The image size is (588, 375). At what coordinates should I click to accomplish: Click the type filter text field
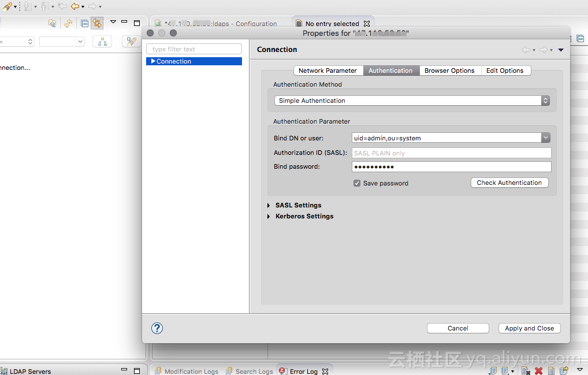[x=194, y=49]
